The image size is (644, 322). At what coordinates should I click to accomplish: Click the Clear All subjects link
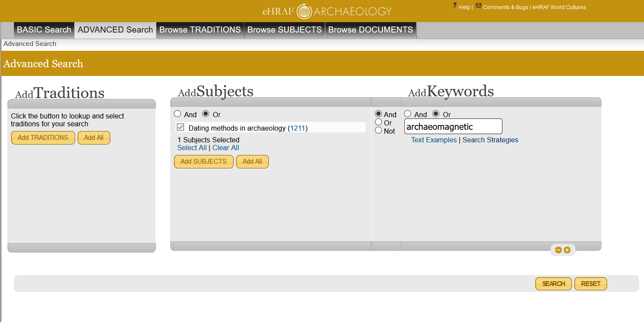pos(226,148)
